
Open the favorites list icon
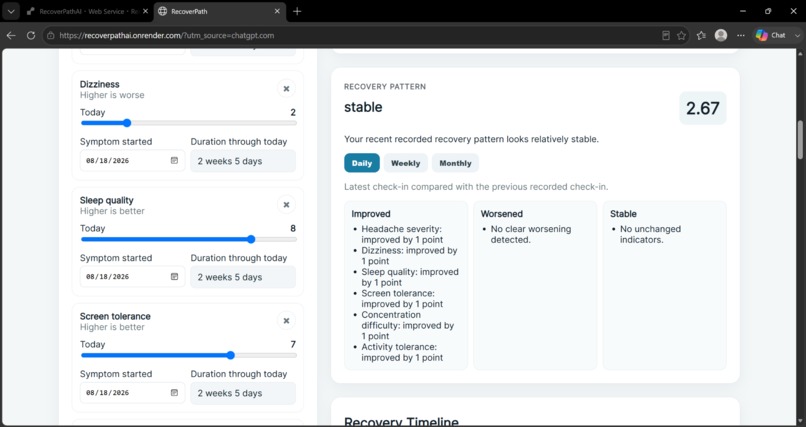tap(701, 35)
